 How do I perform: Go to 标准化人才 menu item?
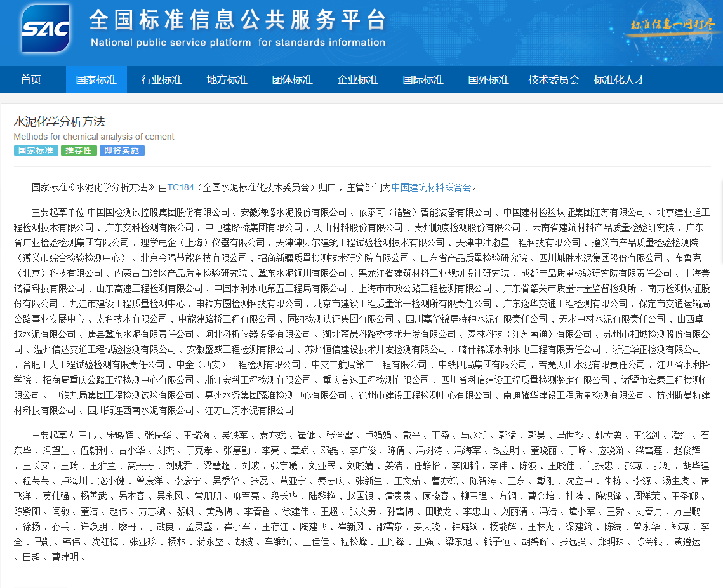[x=619, y=80]
